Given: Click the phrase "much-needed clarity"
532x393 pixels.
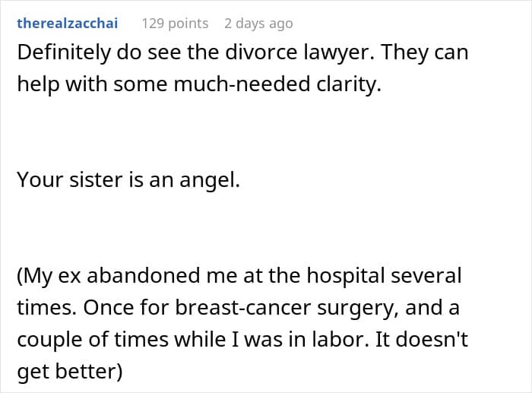Looking at the screenshot, I should coord(277,84).
